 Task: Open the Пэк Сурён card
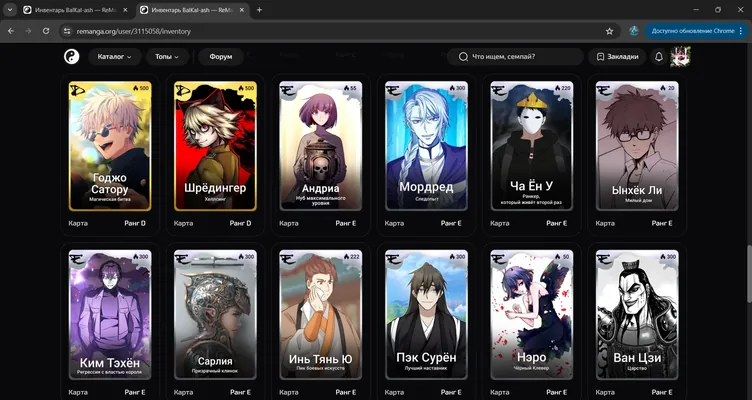[x=426, y=315]
